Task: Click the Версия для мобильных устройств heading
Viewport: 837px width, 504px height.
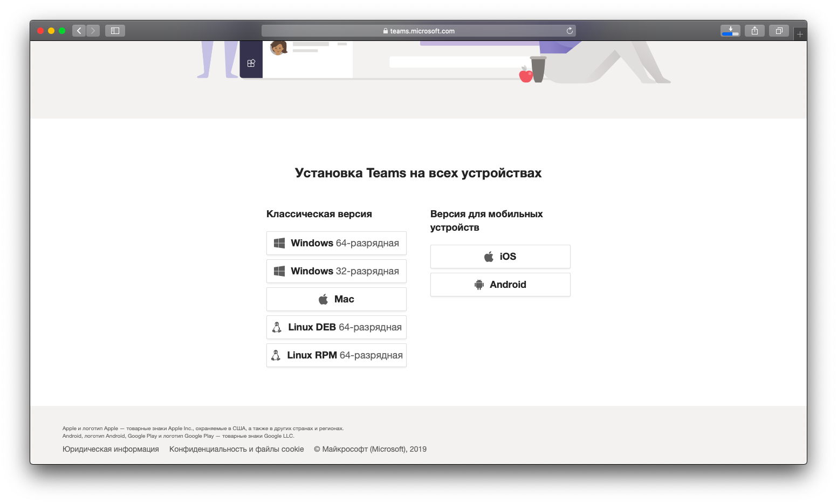Action: [x=486, y=220]
